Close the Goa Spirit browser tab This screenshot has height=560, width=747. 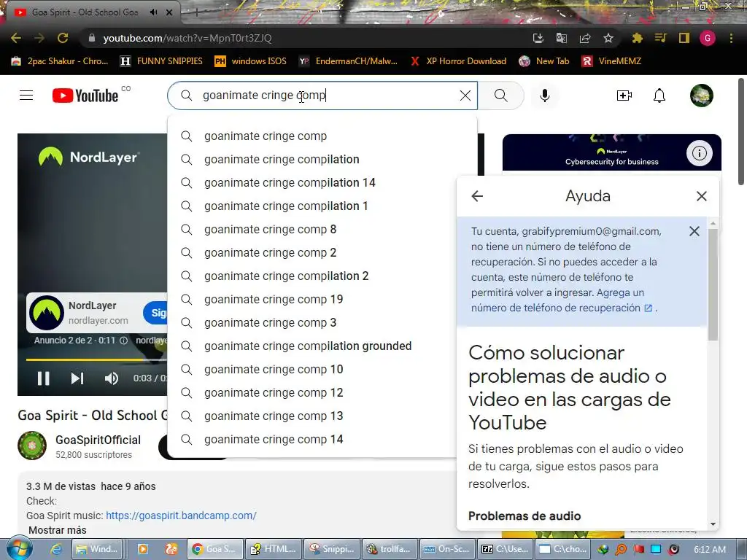pyautogui.click(x=169, y=12)
